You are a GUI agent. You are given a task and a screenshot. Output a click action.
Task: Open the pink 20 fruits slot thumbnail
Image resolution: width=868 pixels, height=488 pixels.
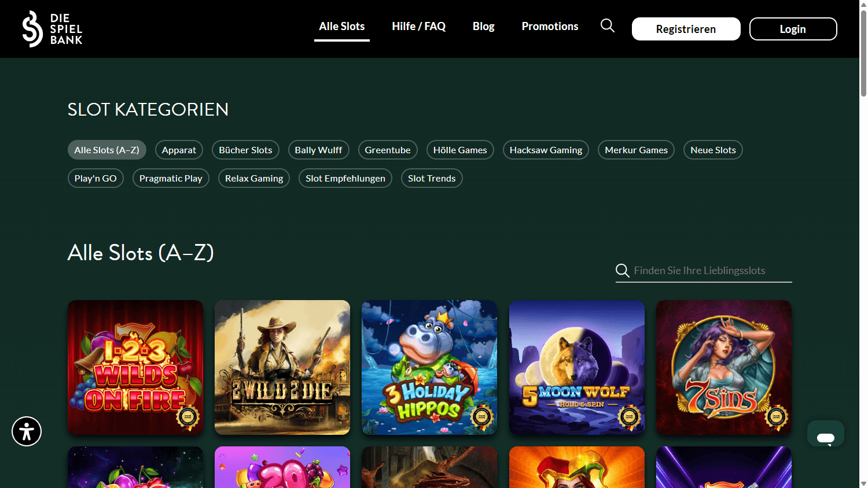[282, 467]
